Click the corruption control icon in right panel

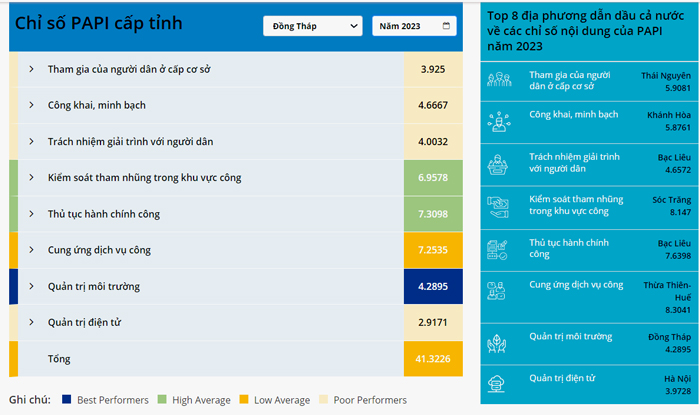click(x=497, y=206)
